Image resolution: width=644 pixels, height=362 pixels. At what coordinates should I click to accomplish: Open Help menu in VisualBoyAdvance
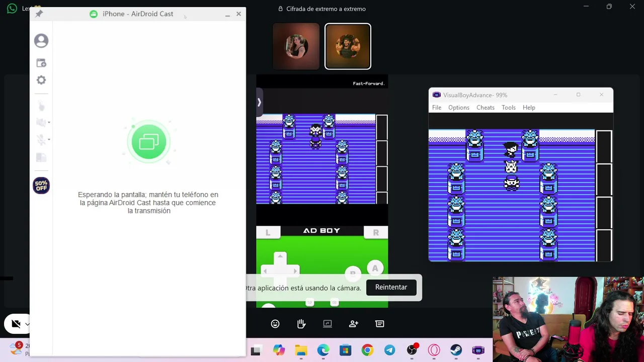coord(529,108)
